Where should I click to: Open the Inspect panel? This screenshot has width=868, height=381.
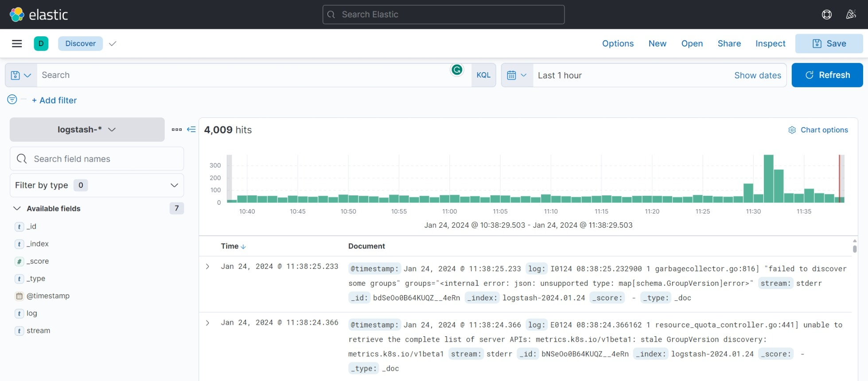point(770,43)
